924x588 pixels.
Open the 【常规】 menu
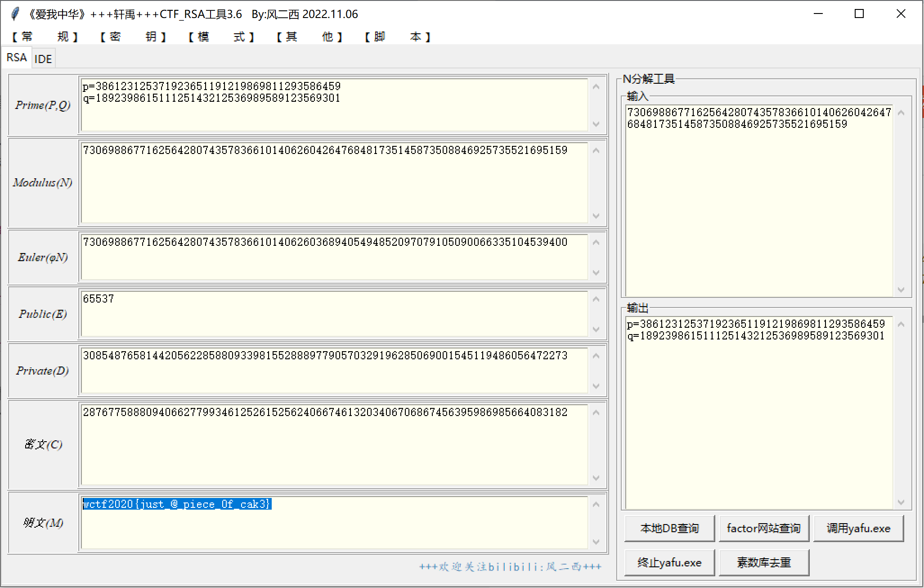click(x=45, y=37)
